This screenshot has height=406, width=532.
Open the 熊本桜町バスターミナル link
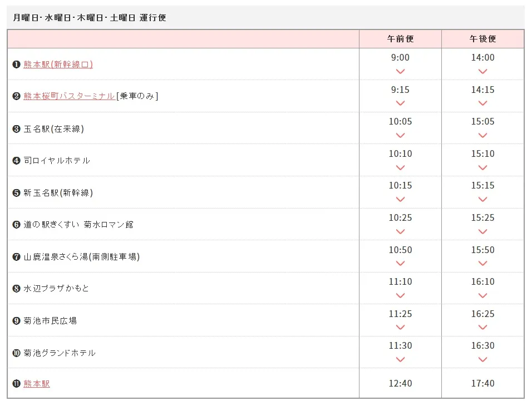click(69, 96)
